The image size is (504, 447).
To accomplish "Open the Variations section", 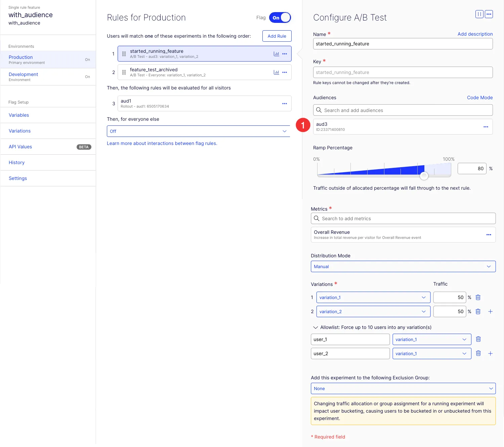I will pyautogui.click(x=48, y=131).
